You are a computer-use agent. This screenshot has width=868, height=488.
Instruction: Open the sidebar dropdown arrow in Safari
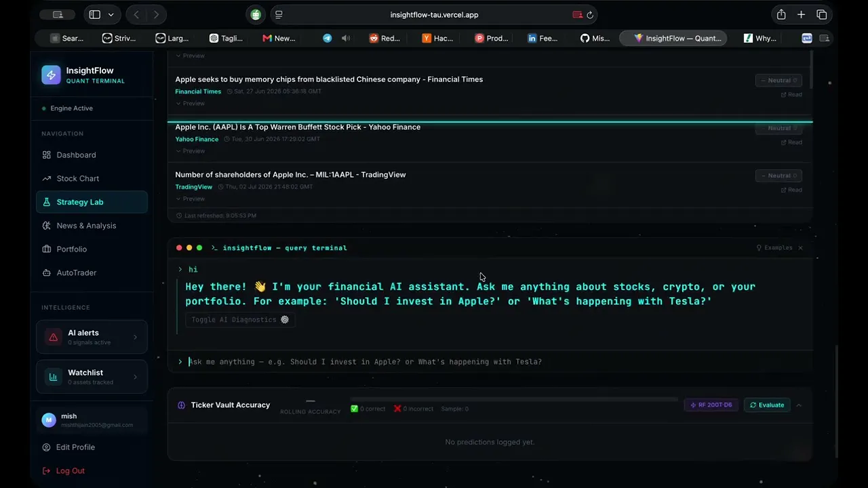tap(111, 14)
